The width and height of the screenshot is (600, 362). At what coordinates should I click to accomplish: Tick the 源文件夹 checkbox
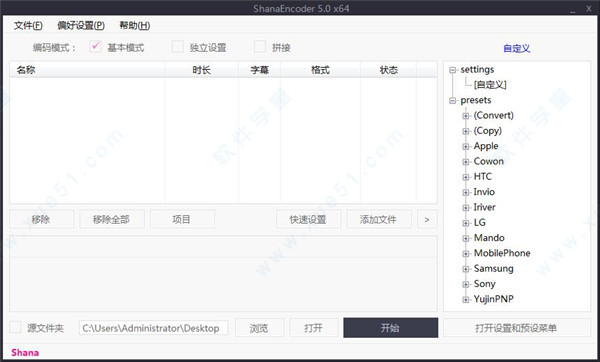coord(15,328)
